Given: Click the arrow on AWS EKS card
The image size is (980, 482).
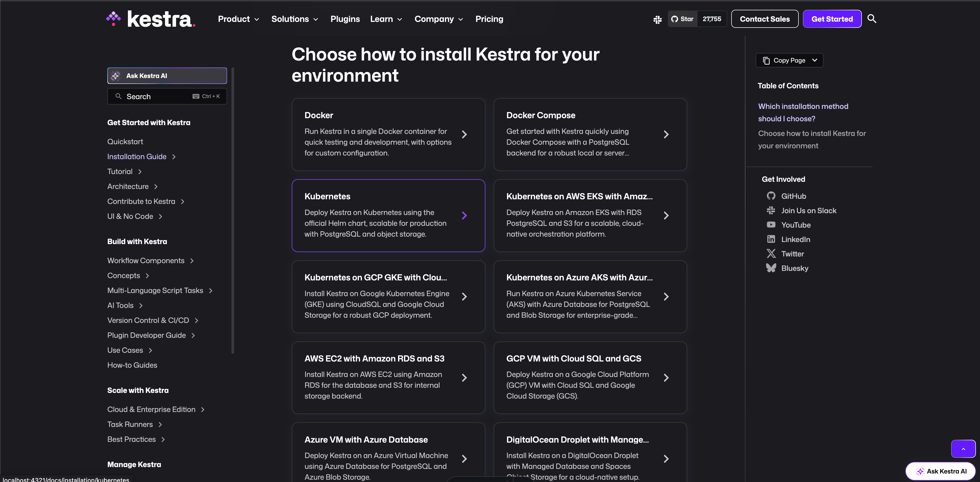Looking at the screenshot, I should click(666, 215).
